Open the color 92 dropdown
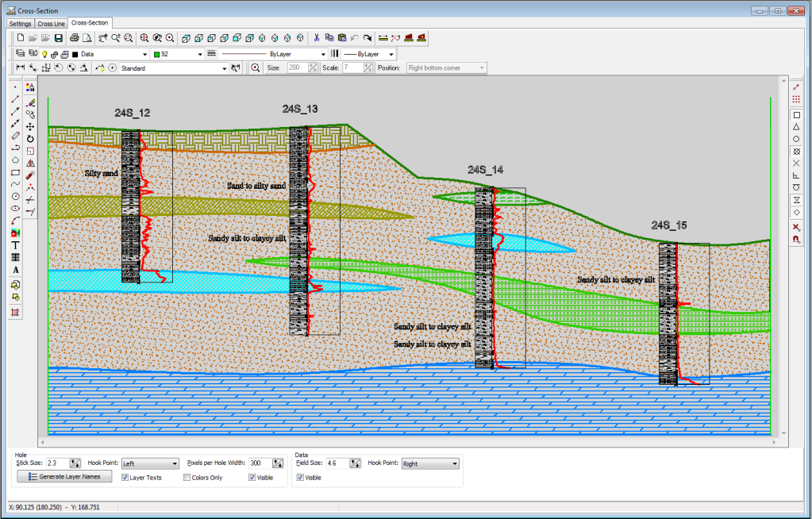This screenshot has width=812, height=519. (x=200, y=55)
